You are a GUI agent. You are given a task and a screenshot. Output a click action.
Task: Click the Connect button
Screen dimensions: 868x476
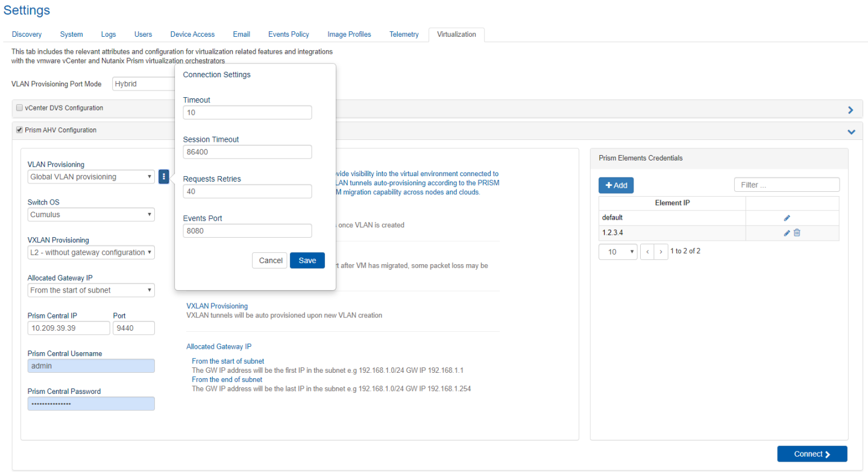[812, 454]
